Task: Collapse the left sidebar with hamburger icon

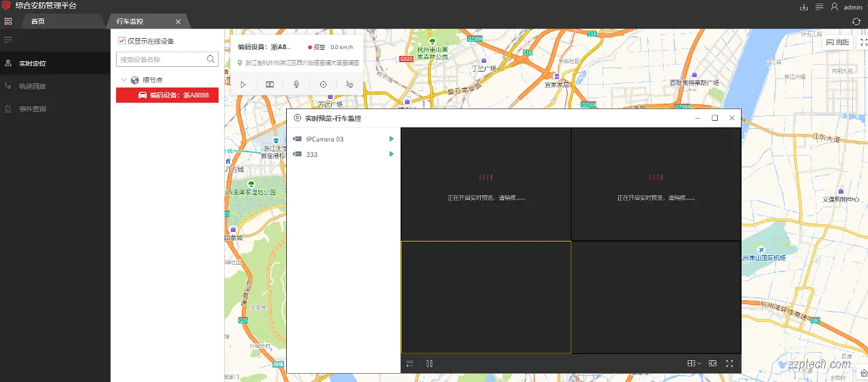Action: point(8,40)
